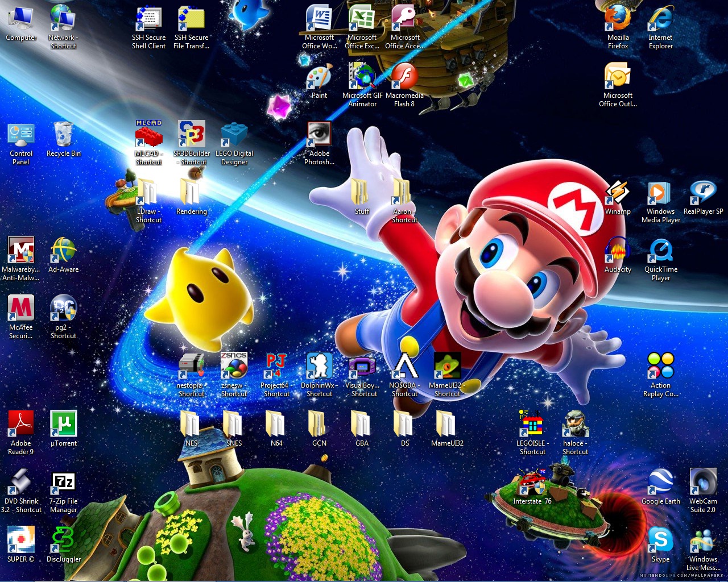Click the Google Earth icon

click(x=660, y=483)
